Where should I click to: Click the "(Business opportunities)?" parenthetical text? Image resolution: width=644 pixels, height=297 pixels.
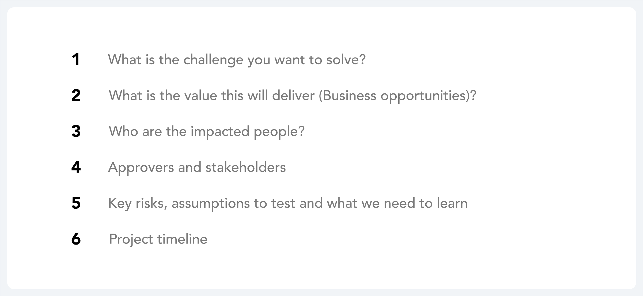click(x=397, y=96)
